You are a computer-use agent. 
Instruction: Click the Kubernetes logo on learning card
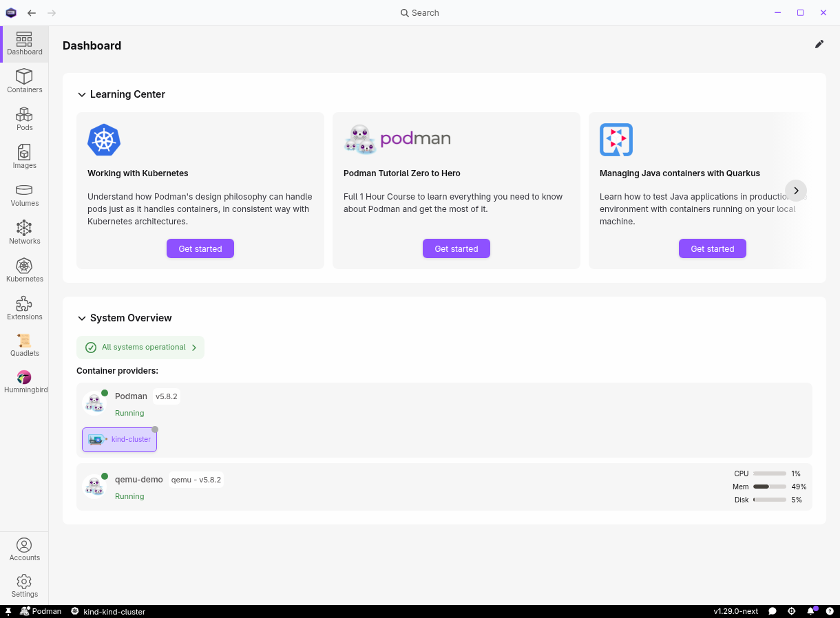point(104,140)
